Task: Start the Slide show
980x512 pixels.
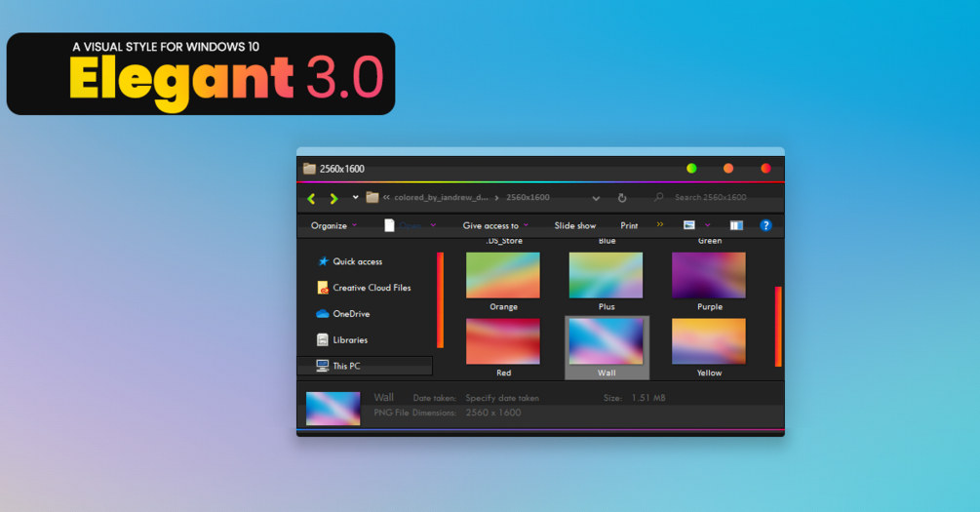Action: [x=575, y=225]
